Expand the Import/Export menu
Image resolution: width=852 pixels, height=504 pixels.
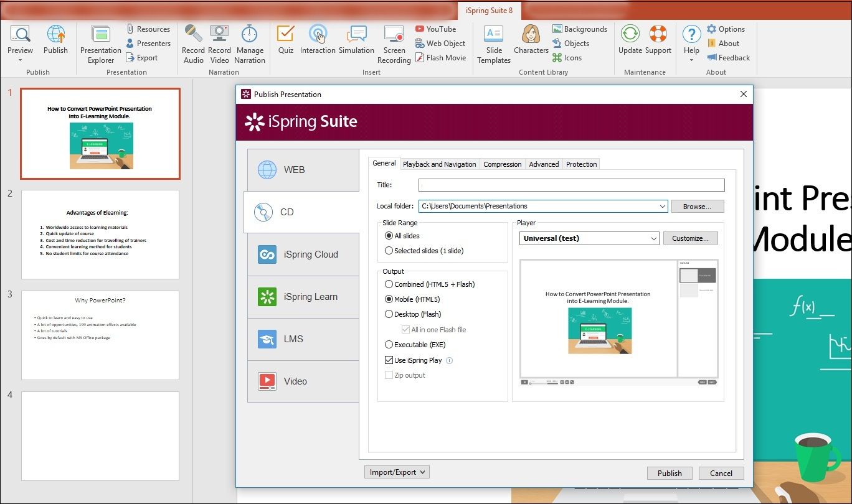[397, 472]
